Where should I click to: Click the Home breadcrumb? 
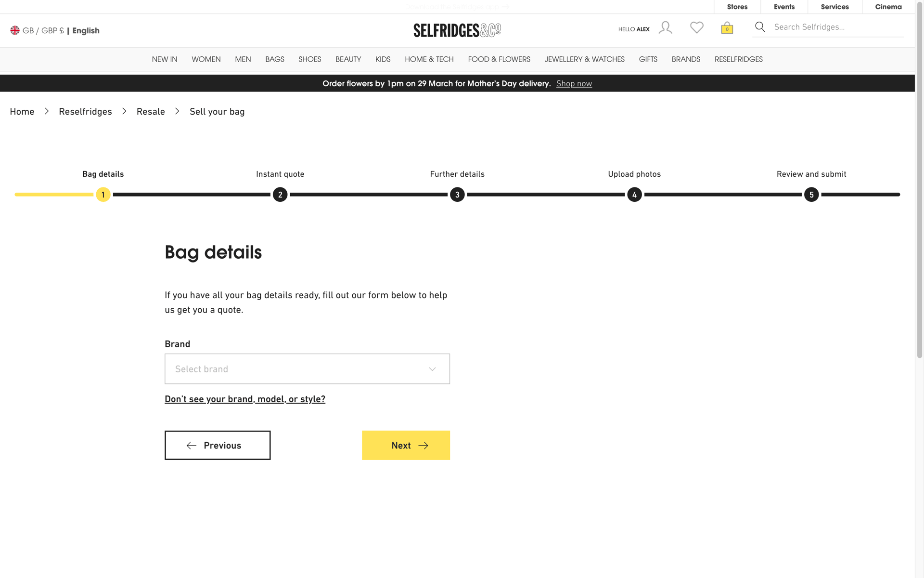22,112
